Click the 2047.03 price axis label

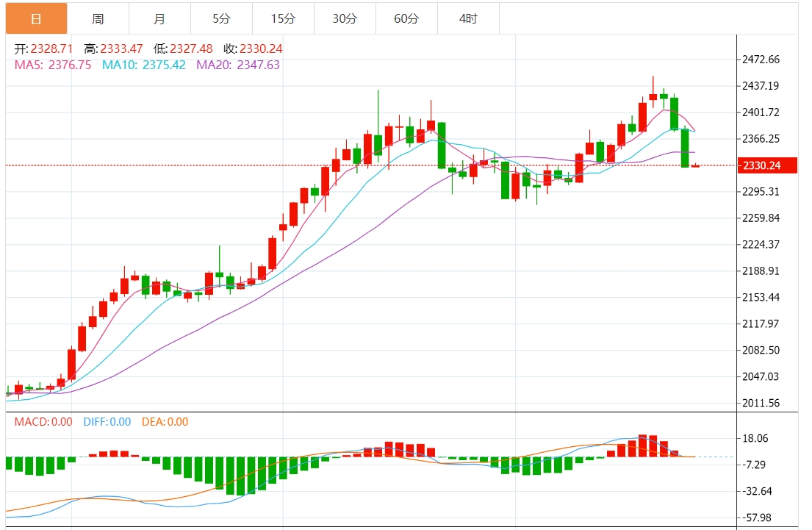tap(761, 376)
